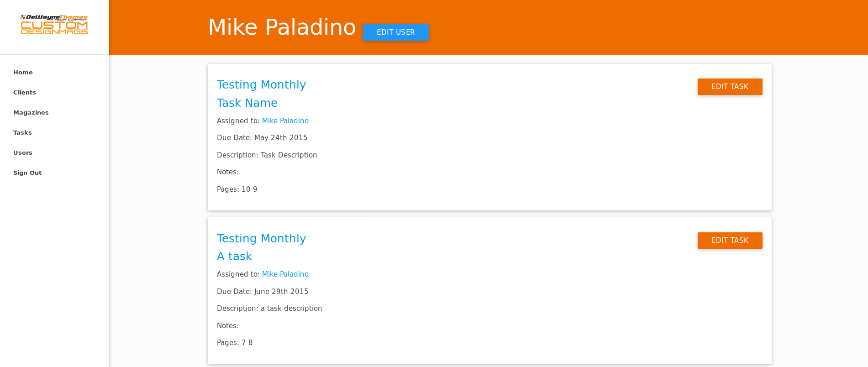Open the Users section
Viewport: 868px width, 367px height.
click(23, 153)
